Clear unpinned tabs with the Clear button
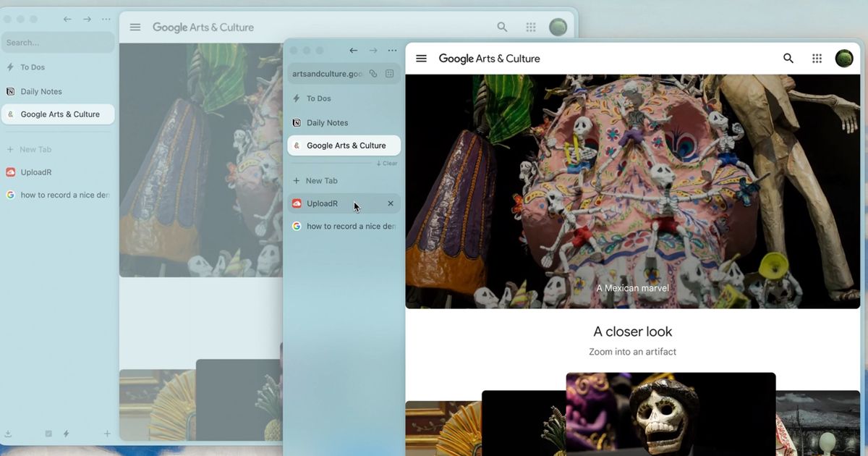868x456 pixels. (387, 164)
